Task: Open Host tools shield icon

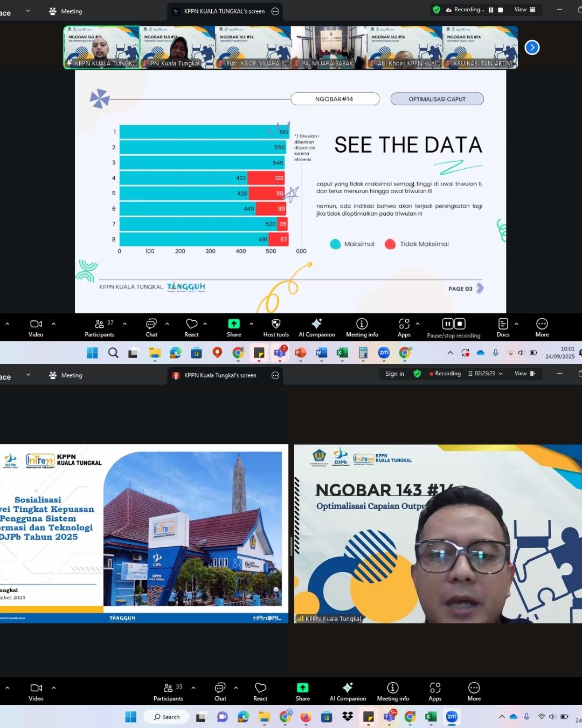Action: pyautogui.click(x=276, y=327)
